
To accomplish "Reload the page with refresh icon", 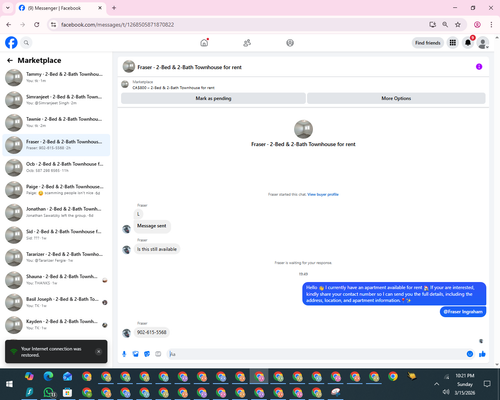I will click(37, 24).
